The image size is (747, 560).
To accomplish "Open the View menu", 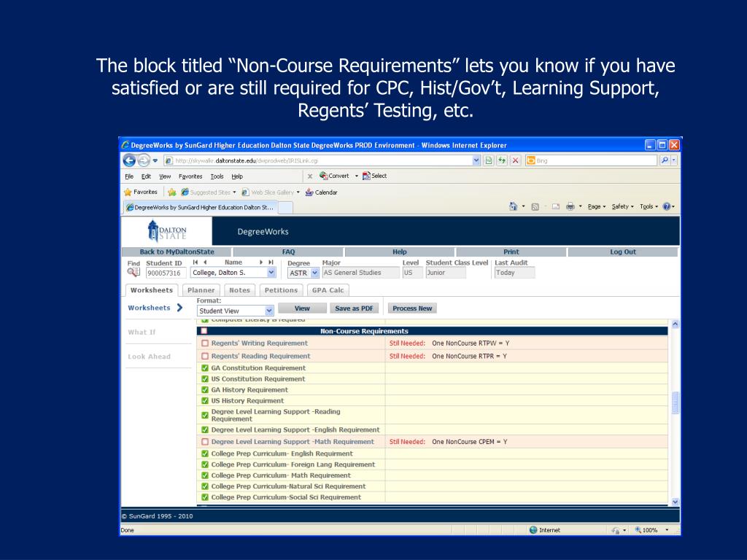I will coord(165,176).
